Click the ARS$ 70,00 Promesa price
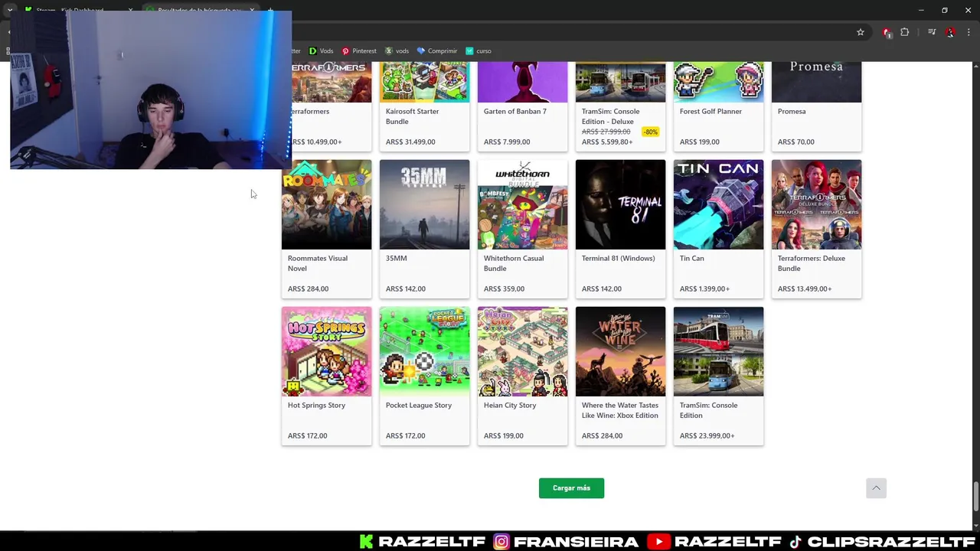 (796, 142)
